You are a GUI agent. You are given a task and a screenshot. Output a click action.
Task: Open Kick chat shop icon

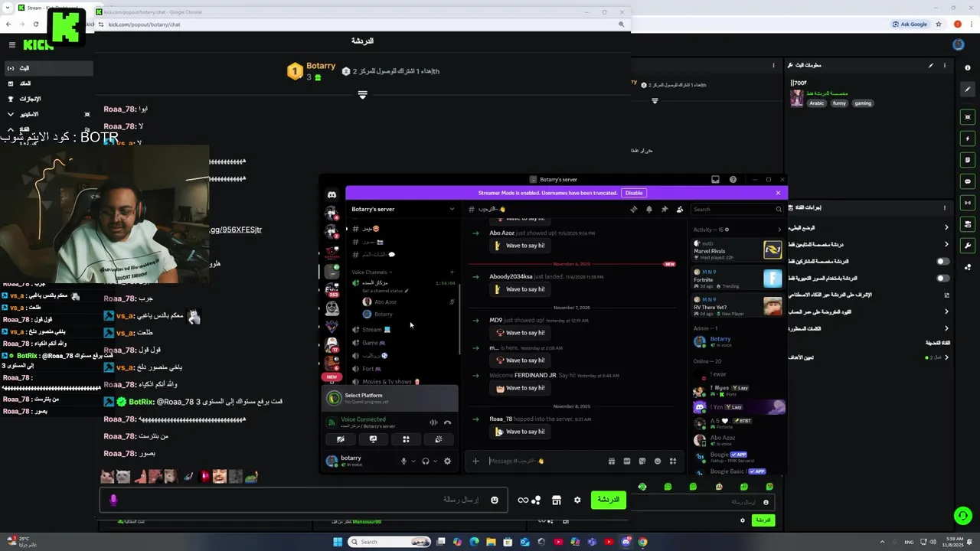(557, 500)
